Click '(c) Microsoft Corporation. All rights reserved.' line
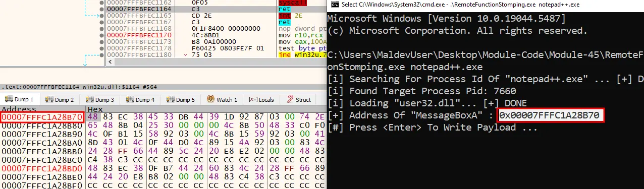The width and height of the screenshot is (644, 189). pyautogui.click(x=457, y=31)
